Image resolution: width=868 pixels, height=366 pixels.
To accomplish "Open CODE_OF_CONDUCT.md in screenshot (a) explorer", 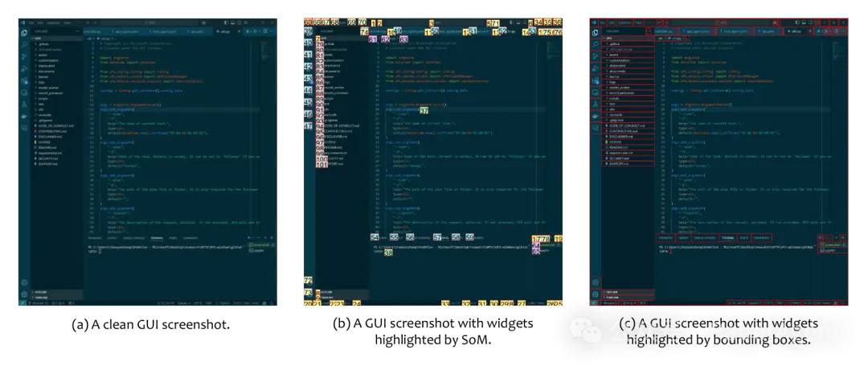I will click(56, 125).
